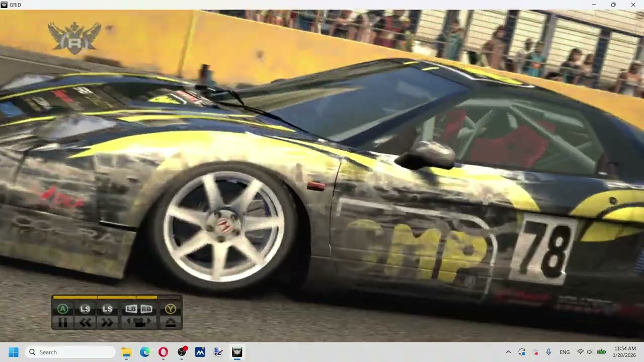Show hidden system tray icons
The height and width of the screenshot is (362, 644).
pyautogui.click(x=508, y=352)
